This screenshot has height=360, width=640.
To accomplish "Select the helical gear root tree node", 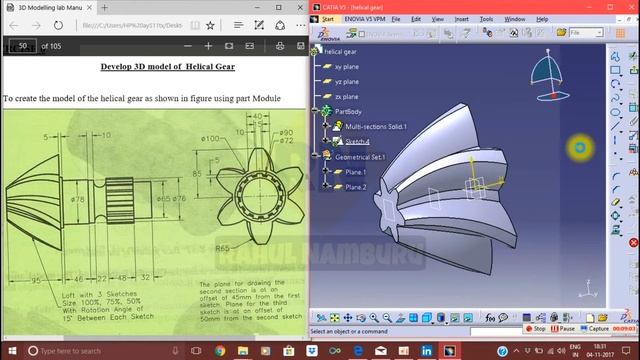I will tap(340, 52).
